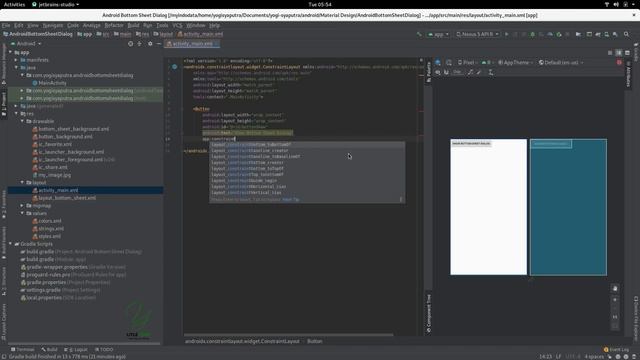Click the GNOME Activities button

click(x=14, y=4)
